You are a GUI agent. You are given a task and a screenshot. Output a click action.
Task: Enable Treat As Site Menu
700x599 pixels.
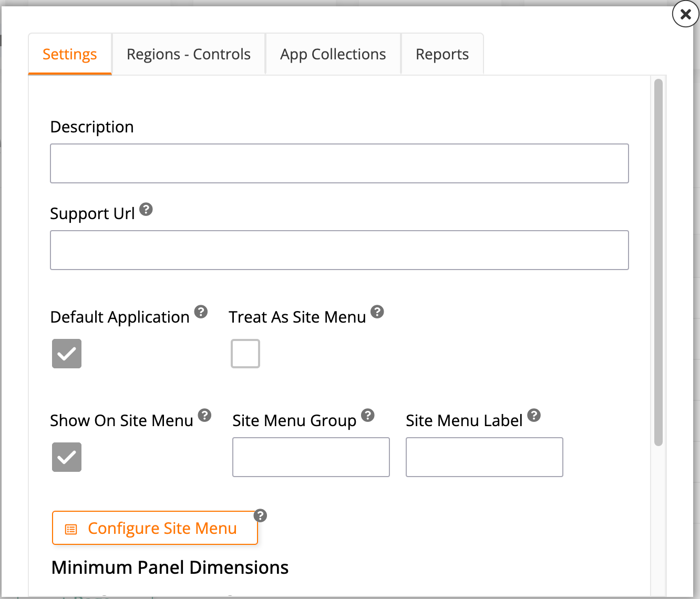tap(245, 354)
